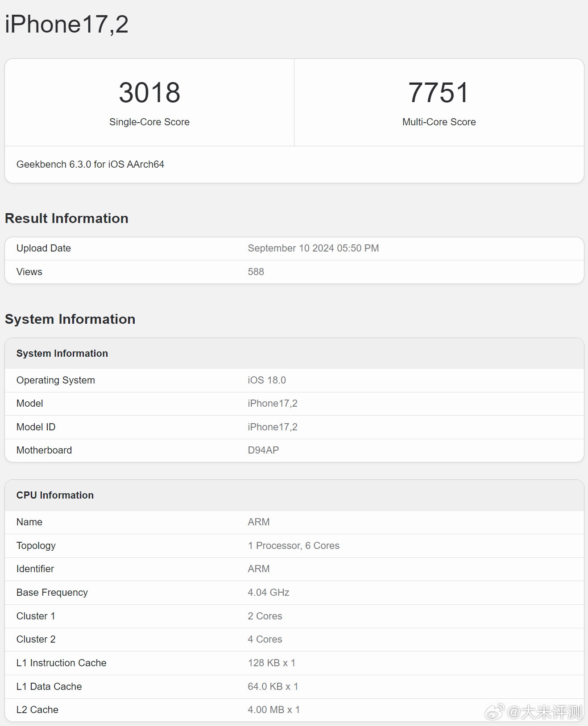
Task: Click the L1 Data Cache label
Action: [49, 687]
